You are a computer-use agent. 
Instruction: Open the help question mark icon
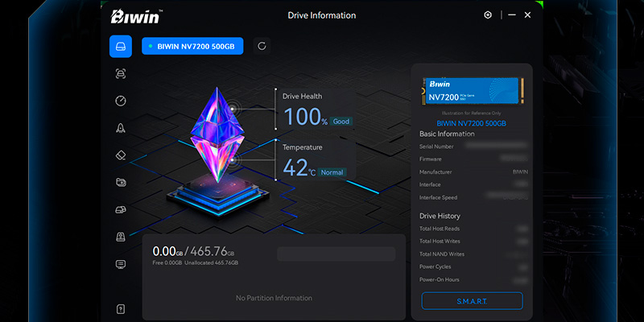[120, 309]
